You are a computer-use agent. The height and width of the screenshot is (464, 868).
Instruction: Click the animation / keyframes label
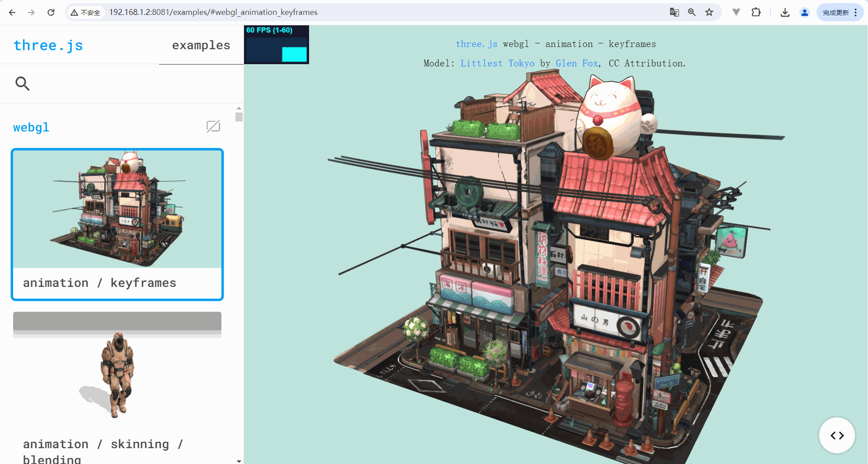click(100, 283)
